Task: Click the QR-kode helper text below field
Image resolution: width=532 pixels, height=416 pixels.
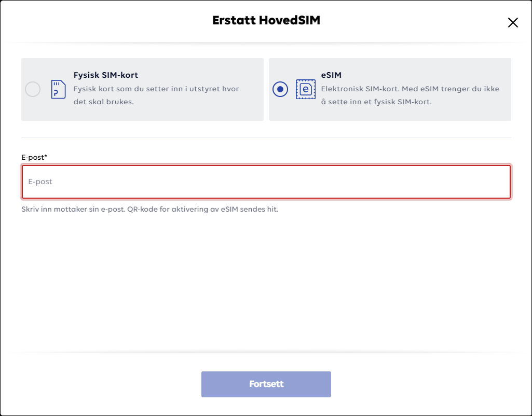Action: click(x=149, y=209)
